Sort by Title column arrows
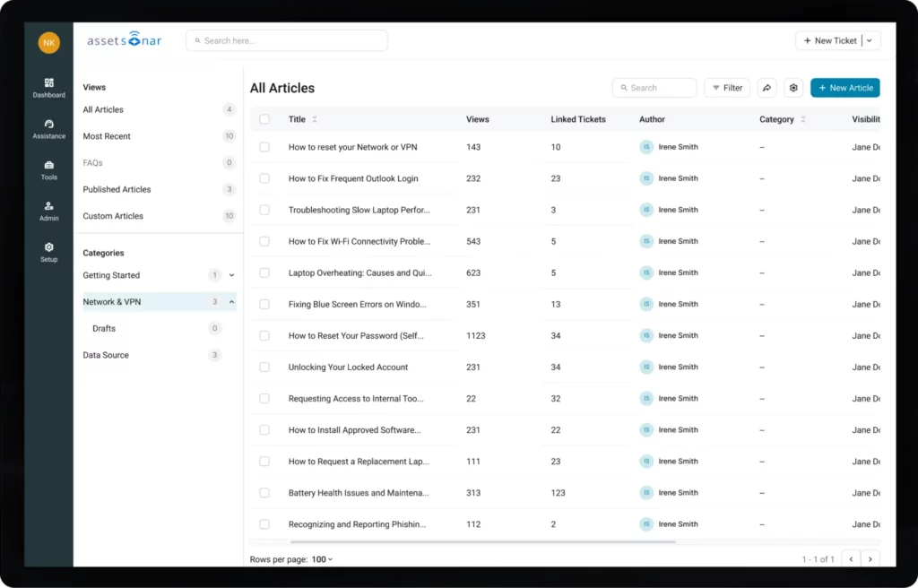The height and width of the screenshot is (588, 918). pyautogui.click(x=315, y=119)
